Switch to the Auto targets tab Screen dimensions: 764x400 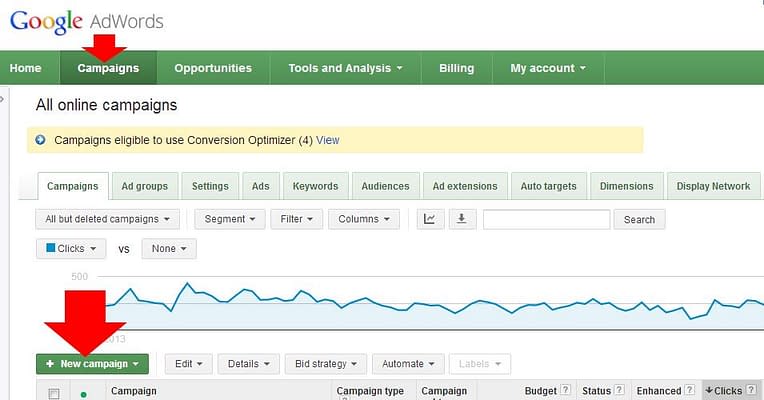point(548,186)
